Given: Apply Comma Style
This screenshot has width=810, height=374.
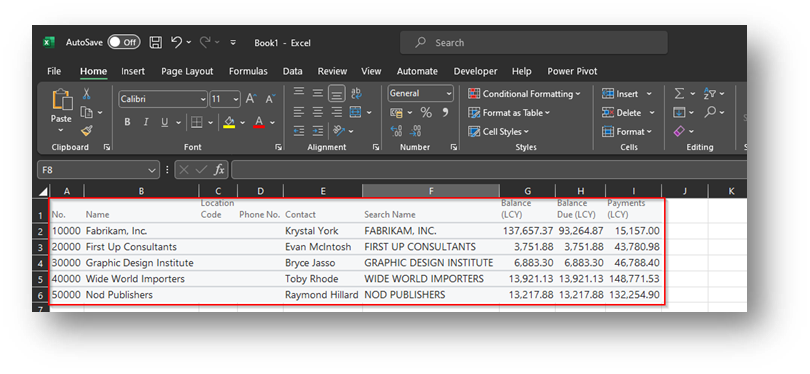Looking at the screenshot, I should pyautogui.click(x=445, y=113).
